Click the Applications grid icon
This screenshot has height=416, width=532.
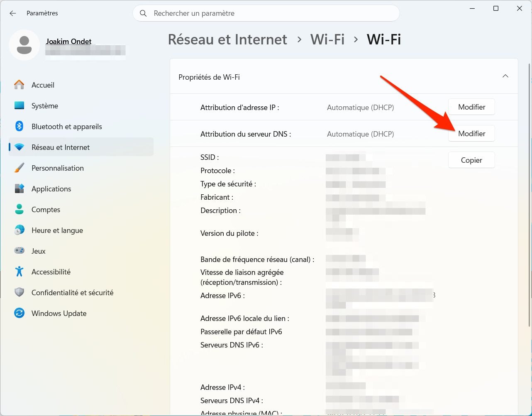click(19, 188)
